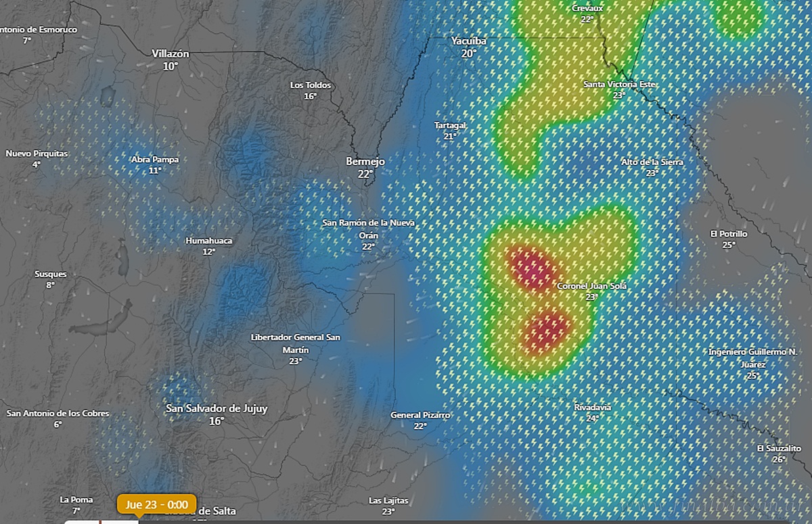Click the Yacuiba city label
812x524 pixels.
coord(469,41)
